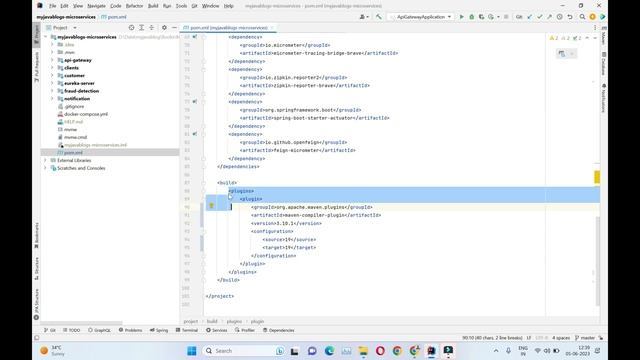
Task: Open the TODO tool window
Action: [72, 330]
